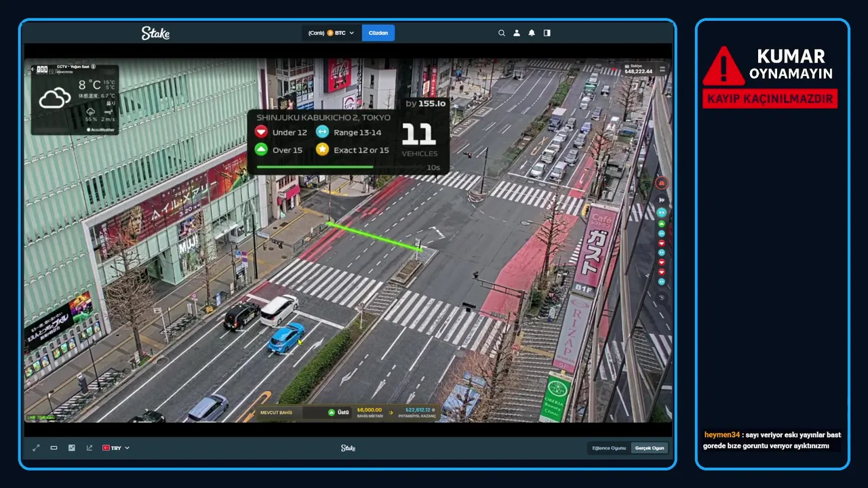Click the Stake logo in the footer
Viewport: 868px width, 488px height.
(x=348, y=448)
